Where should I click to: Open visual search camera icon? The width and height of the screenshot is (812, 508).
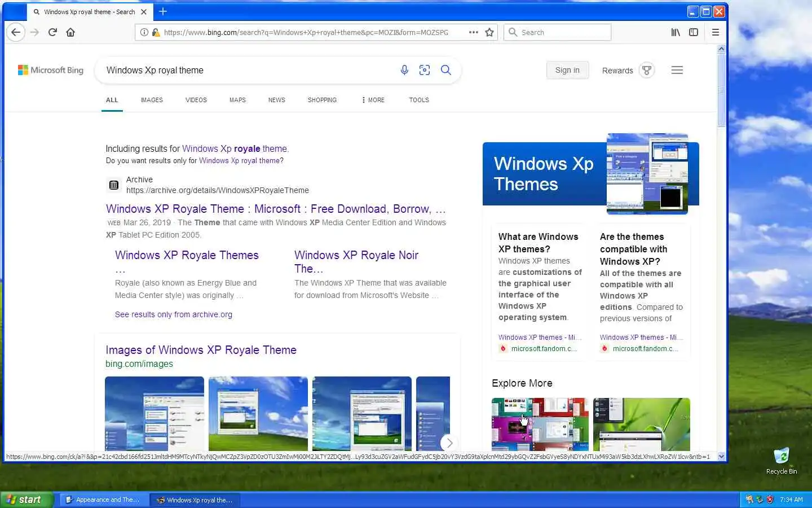coord(425,70)
